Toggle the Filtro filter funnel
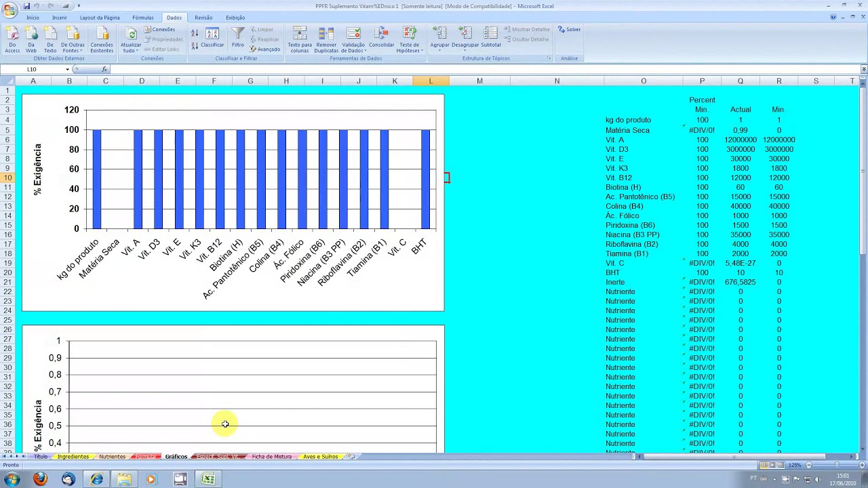Viewport: 868px width, 488px height. point(238,38)
